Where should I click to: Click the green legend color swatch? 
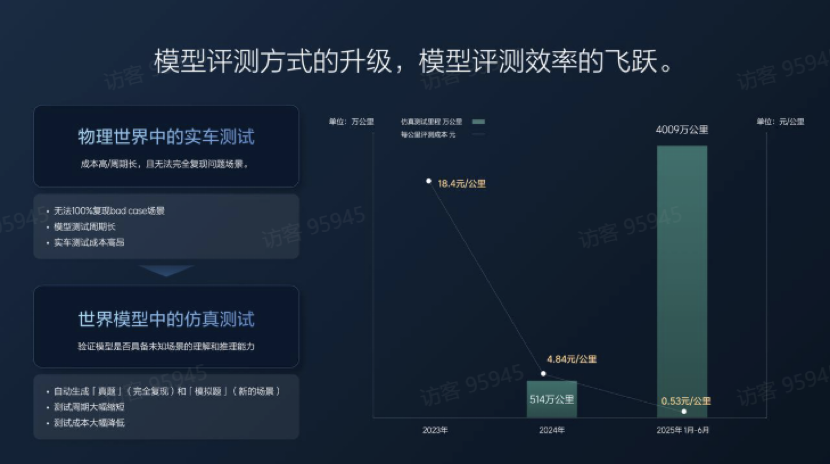pyautogui.click(x=479, y=122)
